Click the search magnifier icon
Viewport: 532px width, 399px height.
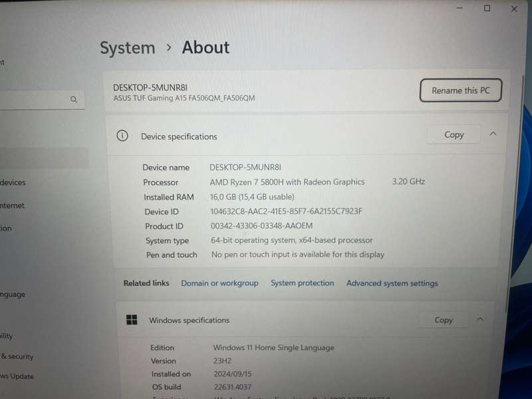coord(74,99)
